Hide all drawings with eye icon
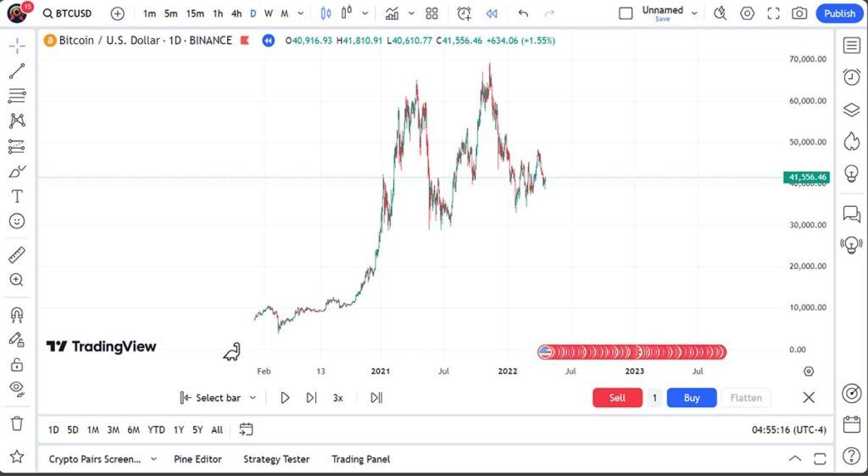 tap(17, 389)
